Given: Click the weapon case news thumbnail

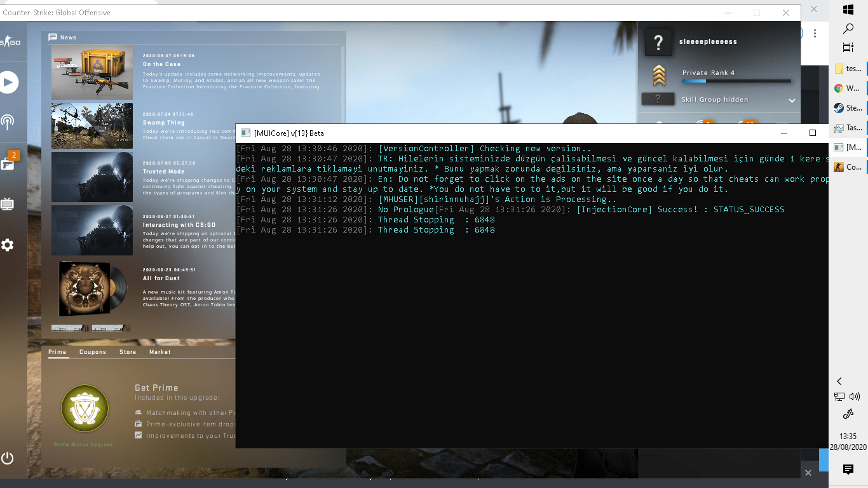Looking at the screenshot, I should pos(92,72).
